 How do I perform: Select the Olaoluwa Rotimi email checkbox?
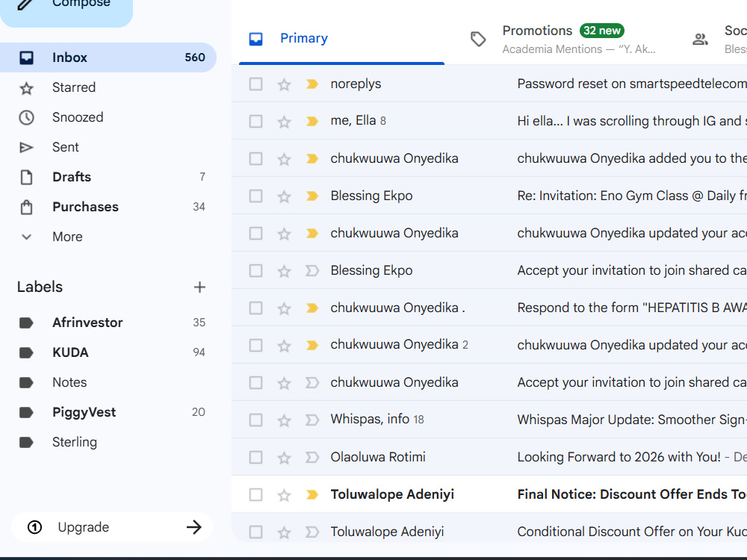[255, 457]
